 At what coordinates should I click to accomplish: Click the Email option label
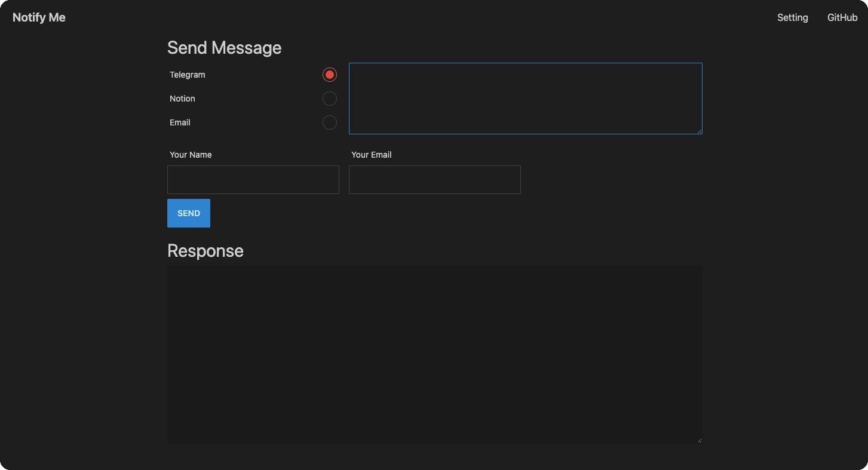click(180, 122)
